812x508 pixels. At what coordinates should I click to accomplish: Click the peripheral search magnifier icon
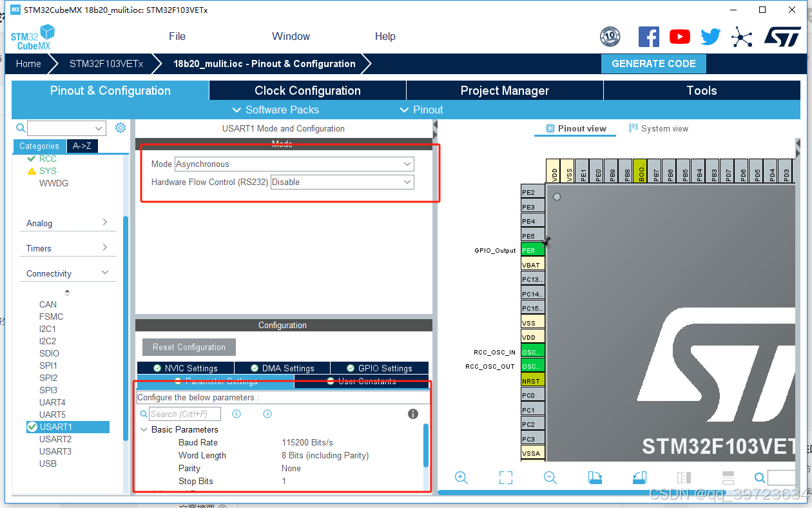(21, 128)
